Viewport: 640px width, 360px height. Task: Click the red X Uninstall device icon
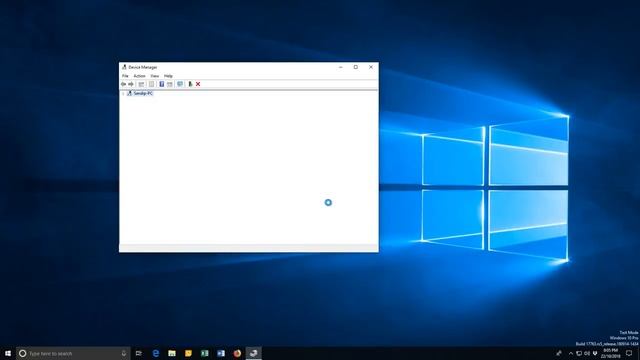point(198,84)
